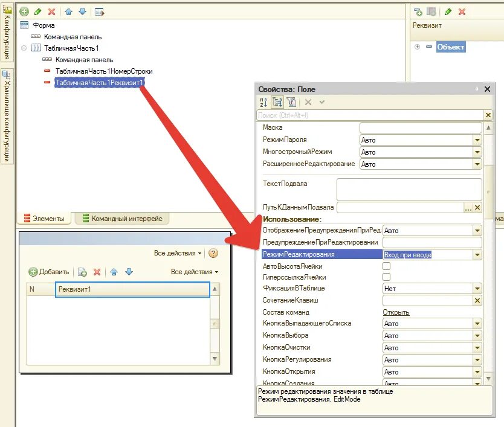Click into the Маска input field
The image size is (504, 427).
421,127
